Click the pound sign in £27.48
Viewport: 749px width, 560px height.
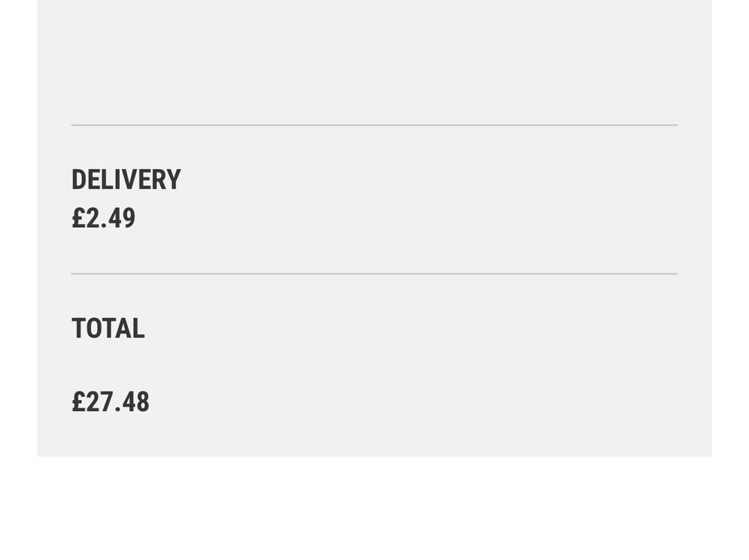pos(78,402)
